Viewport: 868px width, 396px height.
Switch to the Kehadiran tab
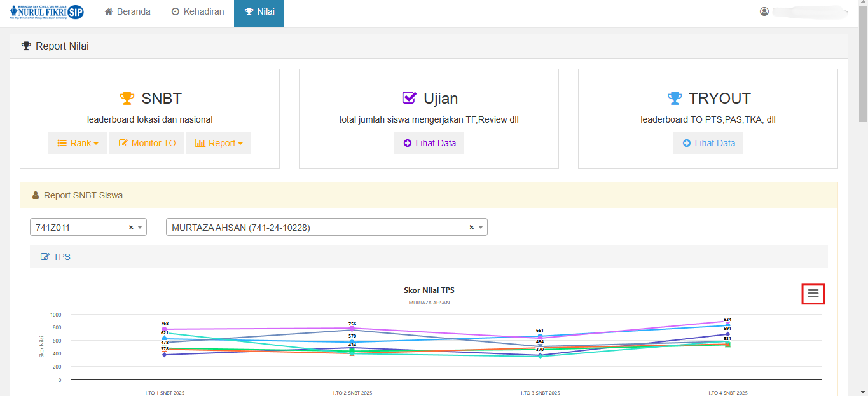tap(197, 11)
